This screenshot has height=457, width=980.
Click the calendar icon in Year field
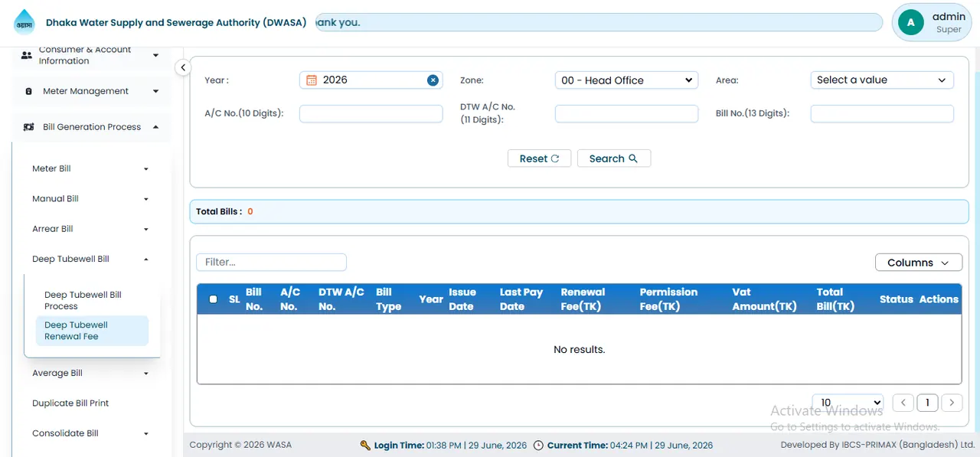(x=312, y=80)
